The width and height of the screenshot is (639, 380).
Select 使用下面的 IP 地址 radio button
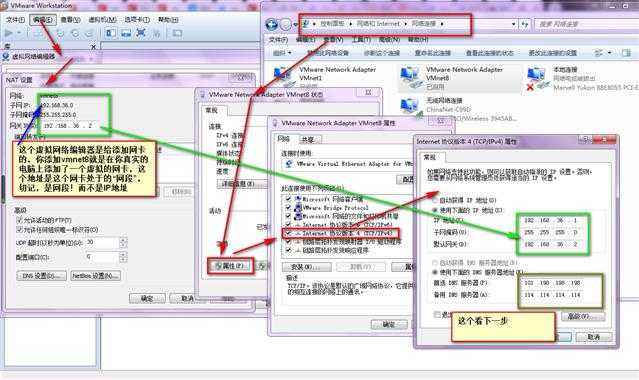pos(435,210)
